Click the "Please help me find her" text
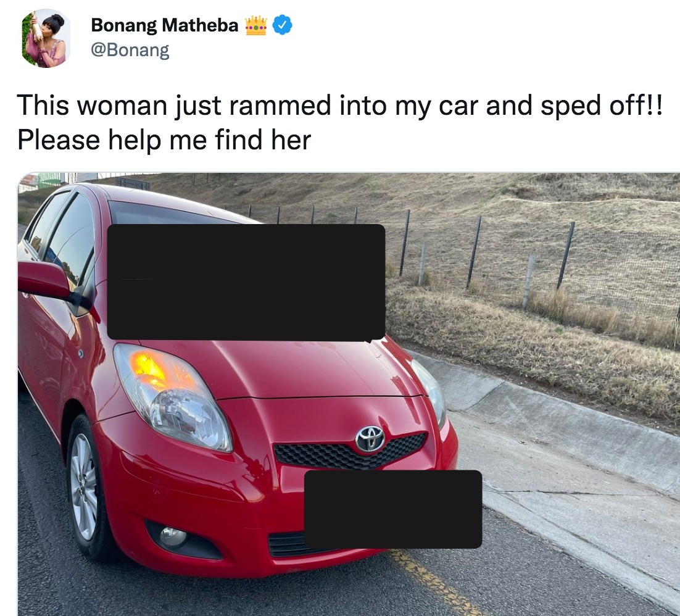680x616 pixels. 164,140
